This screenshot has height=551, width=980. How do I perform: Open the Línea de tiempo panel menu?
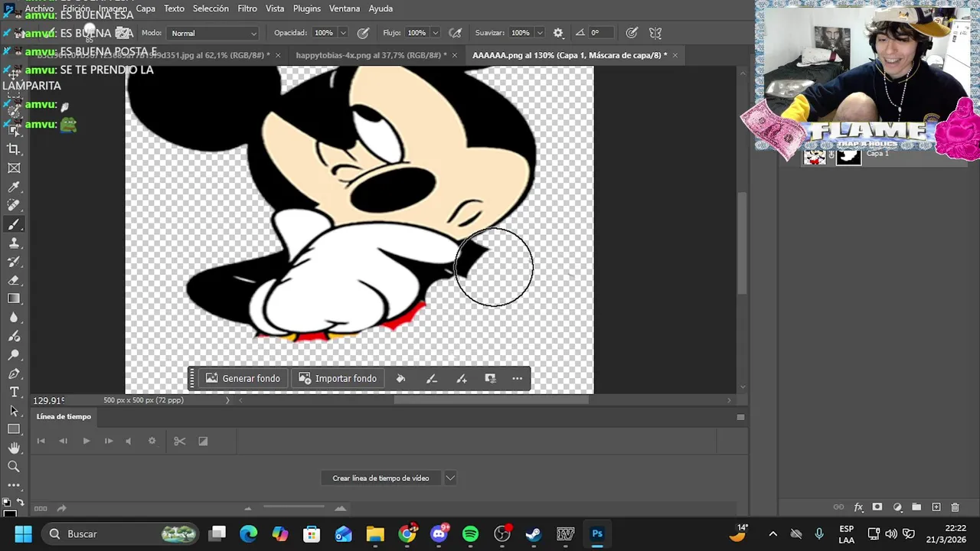click(740, 417)
